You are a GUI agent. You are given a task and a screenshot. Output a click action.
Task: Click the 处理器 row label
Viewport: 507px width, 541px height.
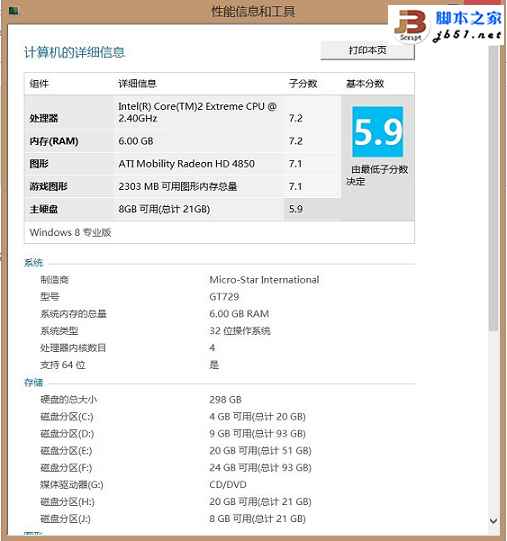click(43, 118)
